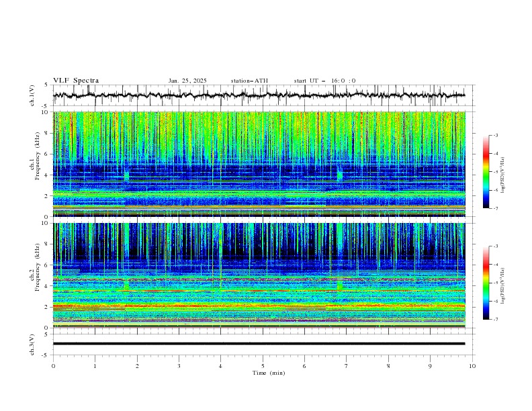532x411 pixels.
Task: Click the lower color bar 'log(PSD)(V²/Hz)' label
Action: click(x=503, y=286)
